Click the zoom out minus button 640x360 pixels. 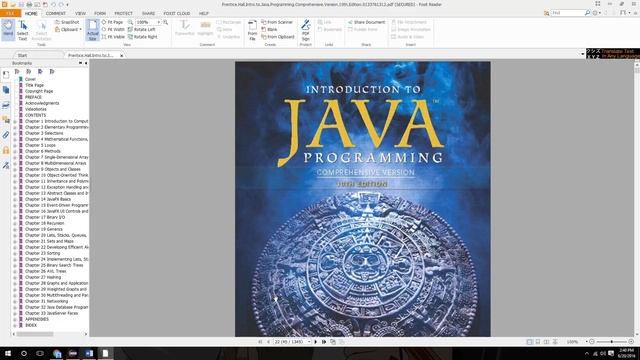point(592,342)
